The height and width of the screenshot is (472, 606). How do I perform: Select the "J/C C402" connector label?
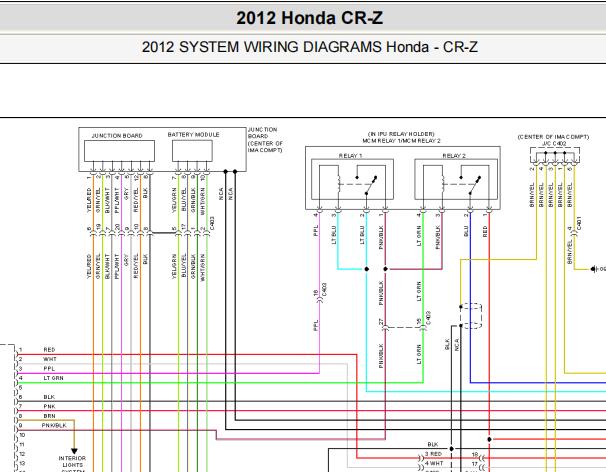[x=554, y=143]
